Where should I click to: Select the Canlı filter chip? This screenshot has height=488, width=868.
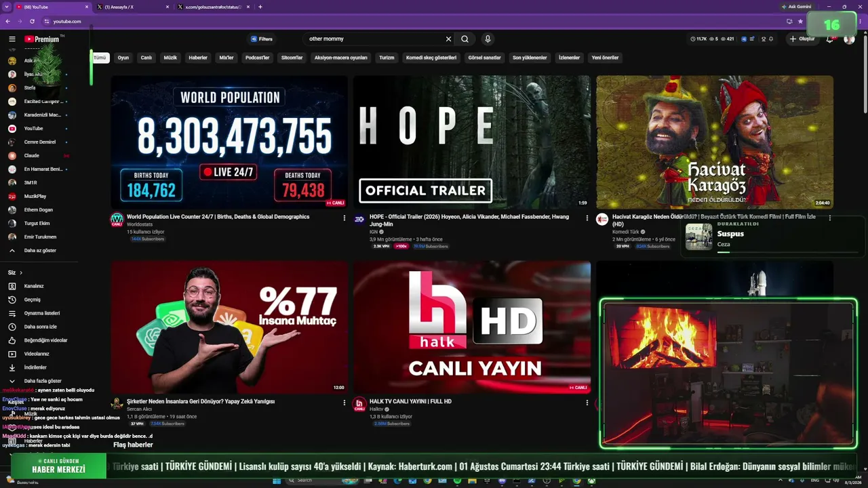(146, 58)
